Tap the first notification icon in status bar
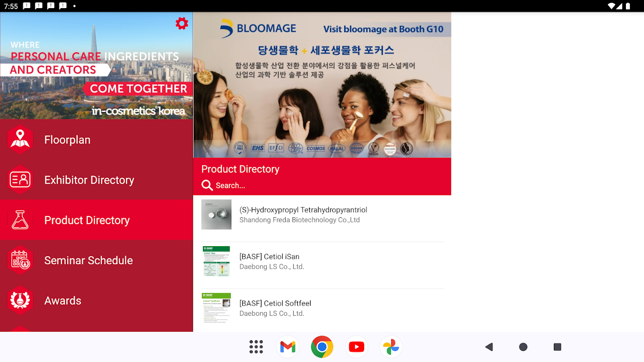Image resolution: width=644 pixels, height=362 pixels. point(27,6)
